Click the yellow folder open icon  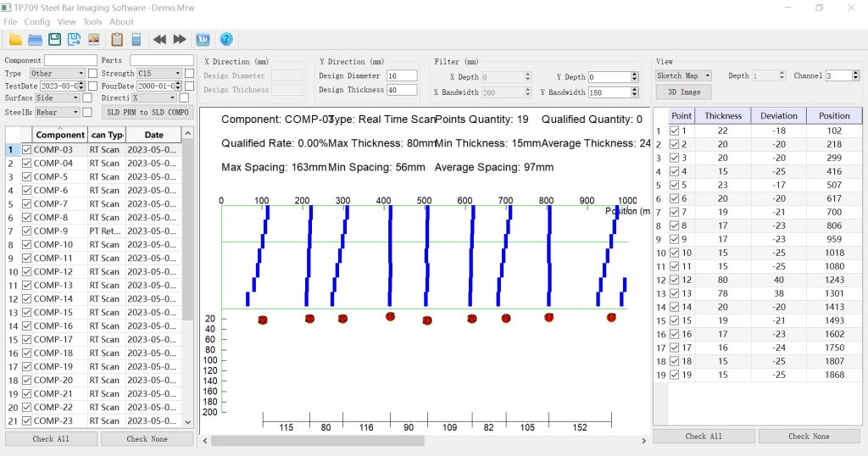(15, 39)
